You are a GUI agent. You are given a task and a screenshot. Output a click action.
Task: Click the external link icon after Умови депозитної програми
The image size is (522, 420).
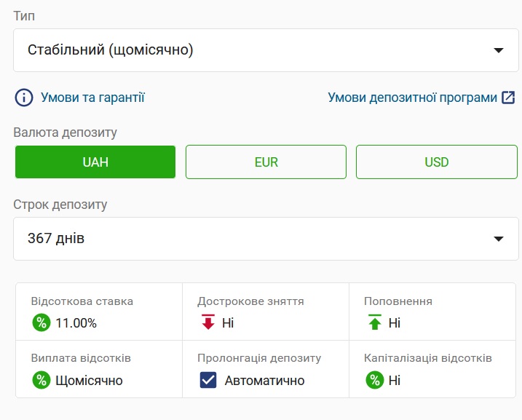tap(509, 97)
